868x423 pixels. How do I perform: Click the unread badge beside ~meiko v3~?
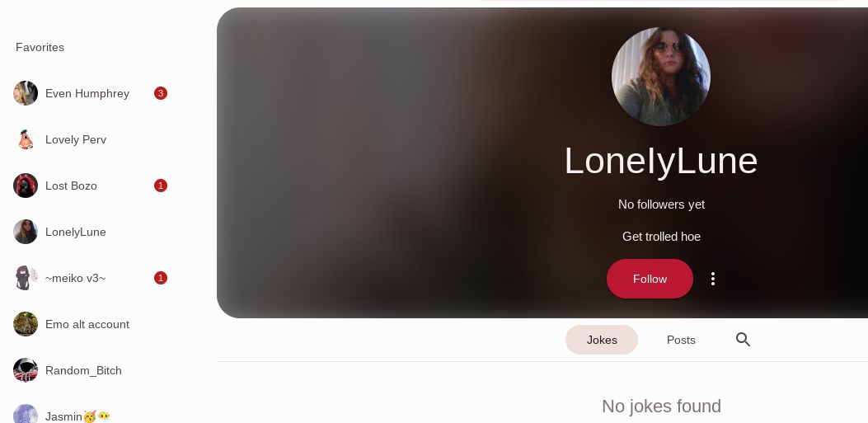161,278
